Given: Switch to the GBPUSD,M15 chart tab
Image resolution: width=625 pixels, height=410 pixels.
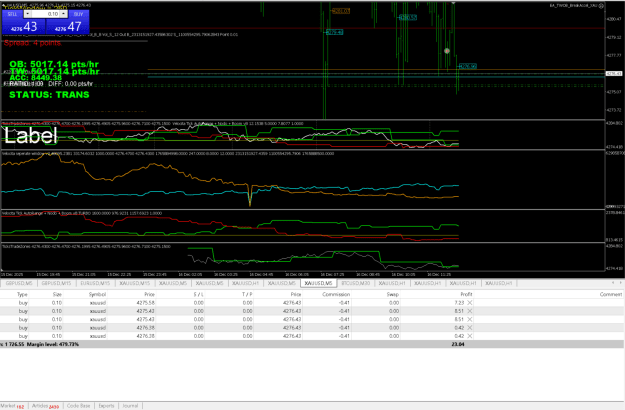Looking at the screenshot, I should 56,283.
